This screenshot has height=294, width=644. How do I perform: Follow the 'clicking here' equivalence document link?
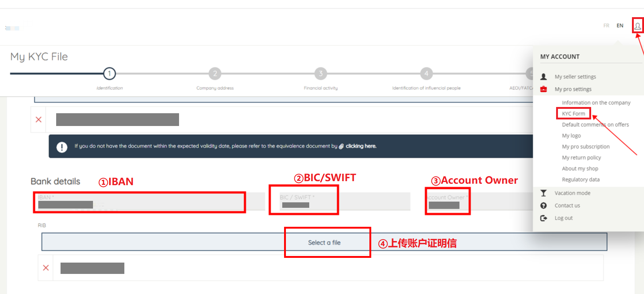[361, 146]
